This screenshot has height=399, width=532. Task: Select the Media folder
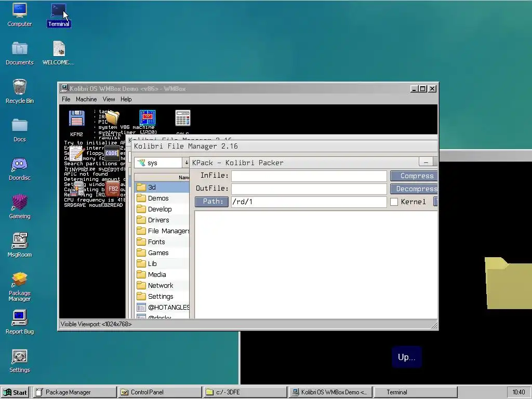tap(162, 274)
